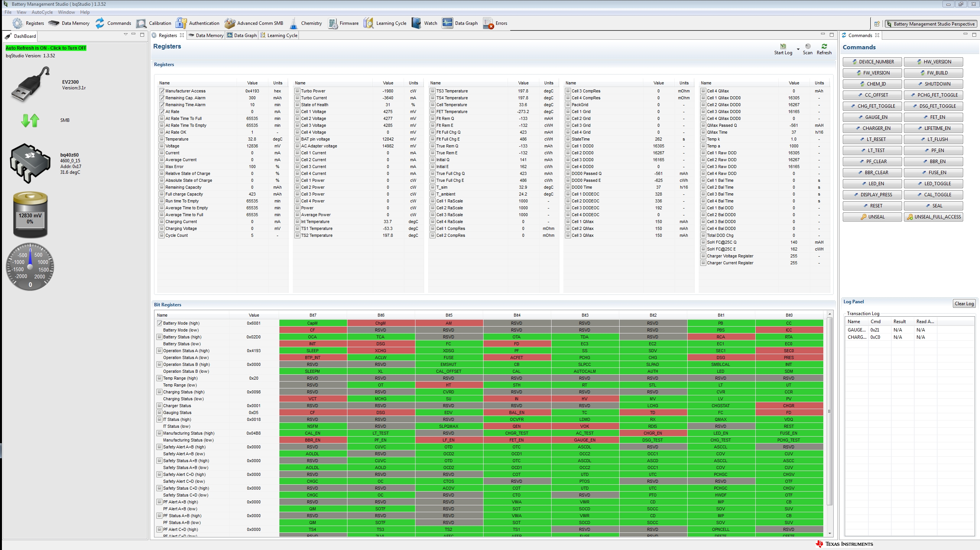The image size is (980, 550).
Task: Open Data Graph from the toolbar
Action: click(460, 23)
